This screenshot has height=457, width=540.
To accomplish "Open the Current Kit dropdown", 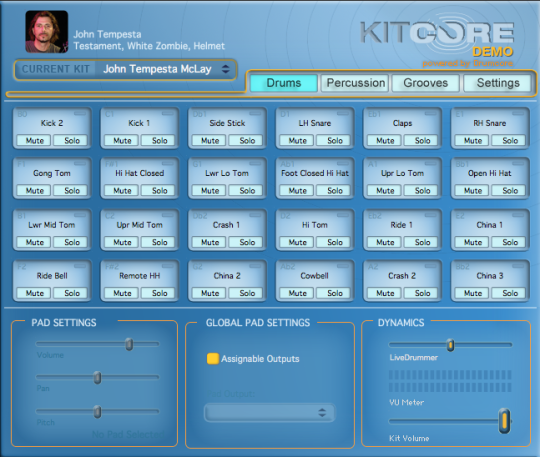I will 125,69.
